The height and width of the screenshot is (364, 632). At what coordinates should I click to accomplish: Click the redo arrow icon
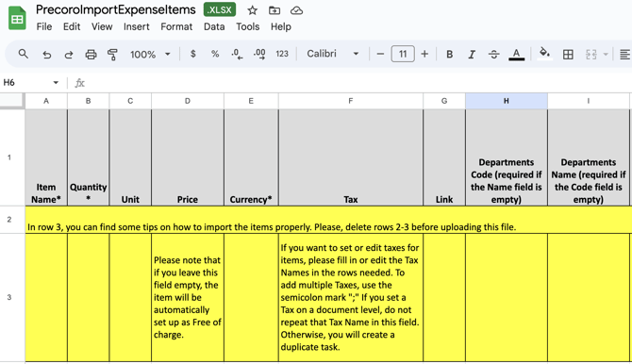tap(69, 54)
